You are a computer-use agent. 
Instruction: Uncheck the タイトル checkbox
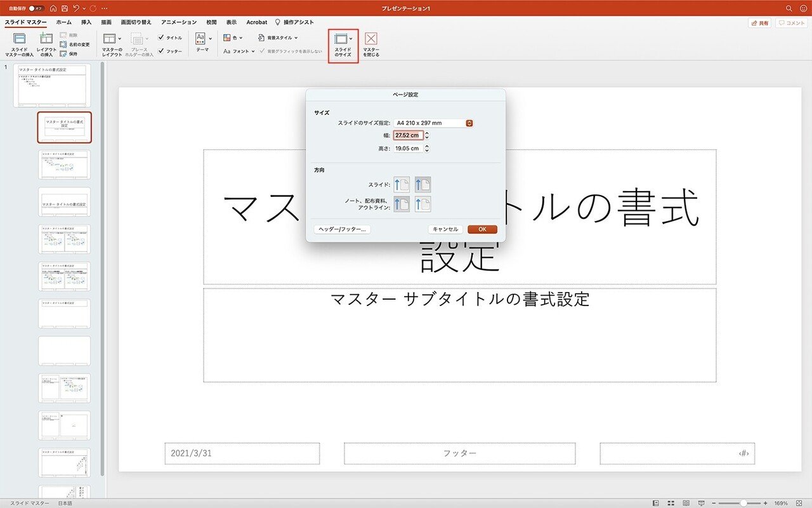(x=161, y=37)
